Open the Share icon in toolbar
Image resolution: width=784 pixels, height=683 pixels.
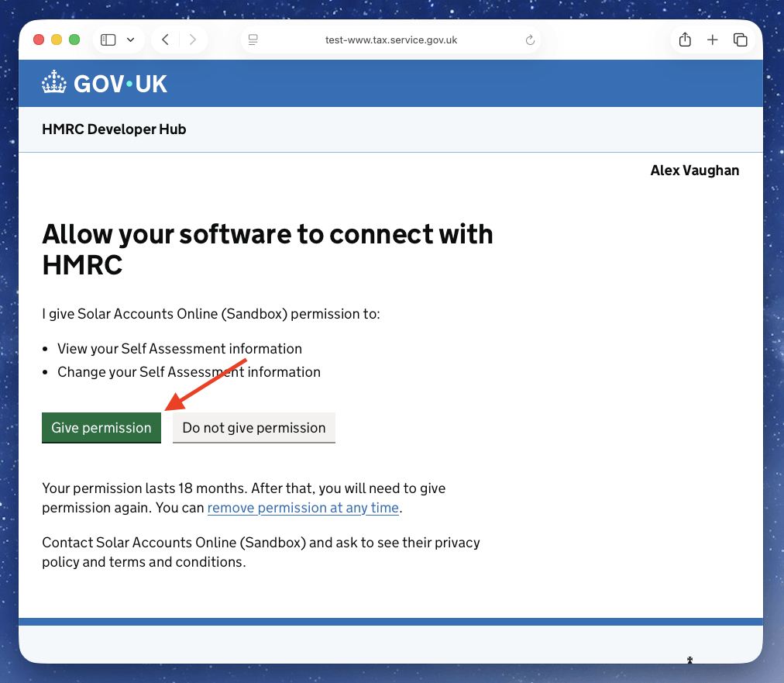point(685,40)
